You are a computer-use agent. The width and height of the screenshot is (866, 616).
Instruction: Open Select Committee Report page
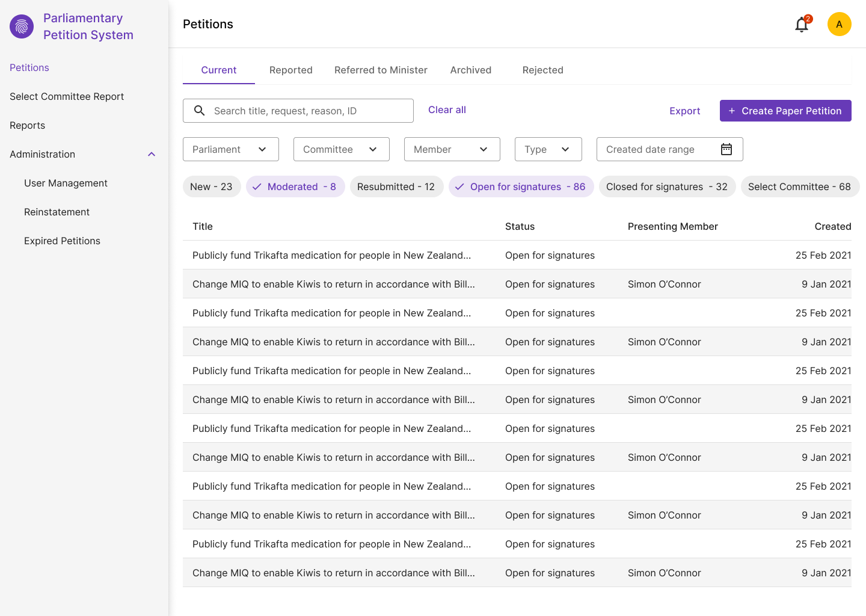[67, 96]
